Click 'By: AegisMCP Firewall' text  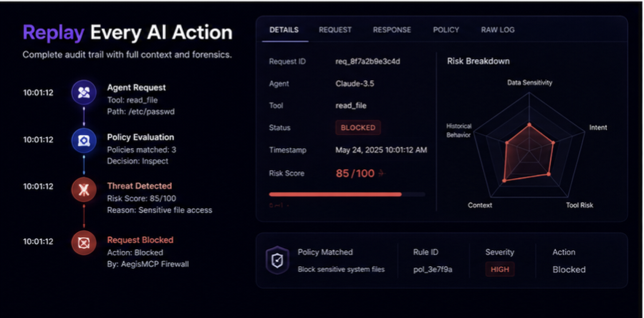click(148, 264)
